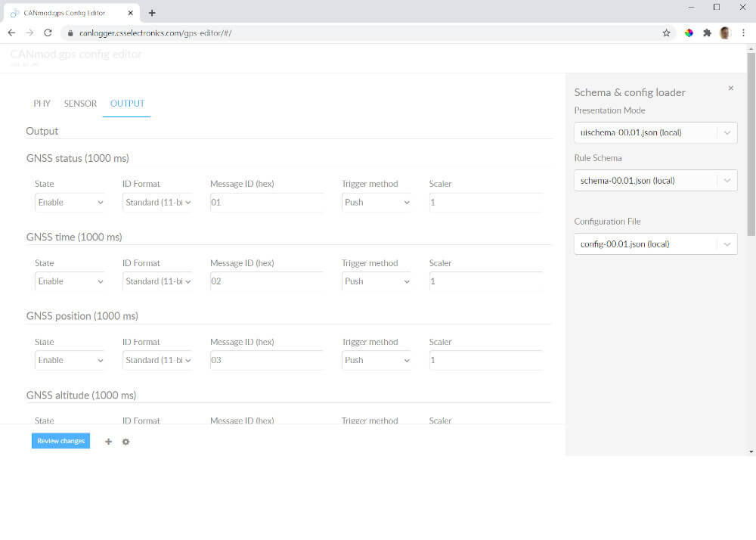Bookmark this page with the star icon
This screenshot has width=756, height=540.
point(666,33)
